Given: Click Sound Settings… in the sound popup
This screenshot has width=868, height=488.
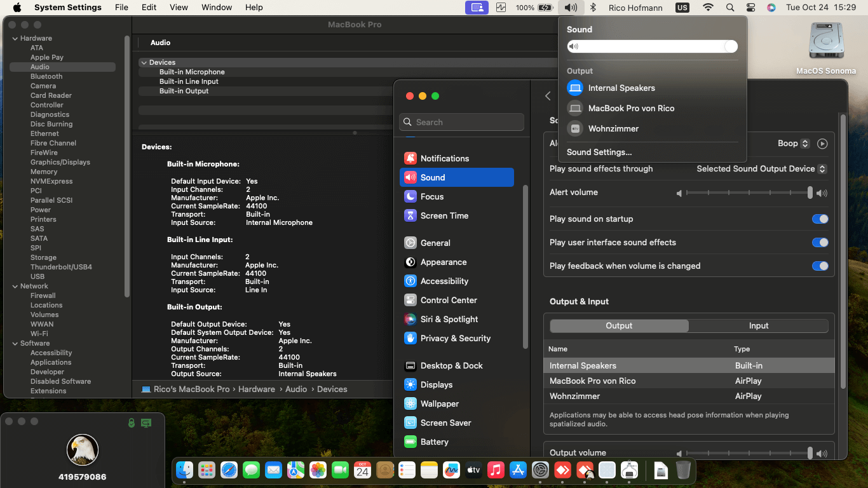Looking at the screenshot, I should pyautogui.click(x=599, y=152).
